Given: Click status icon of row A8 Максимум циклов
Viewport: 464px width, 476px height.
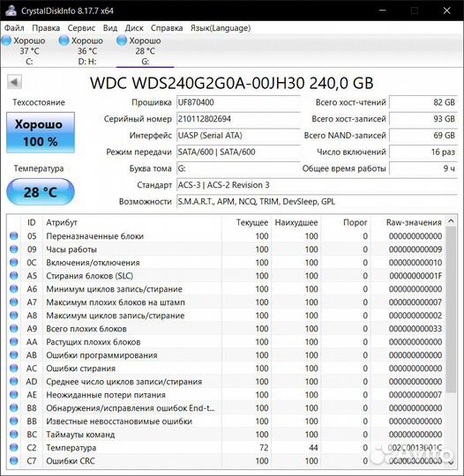Looking at the screenshot, I should [14, 316].
